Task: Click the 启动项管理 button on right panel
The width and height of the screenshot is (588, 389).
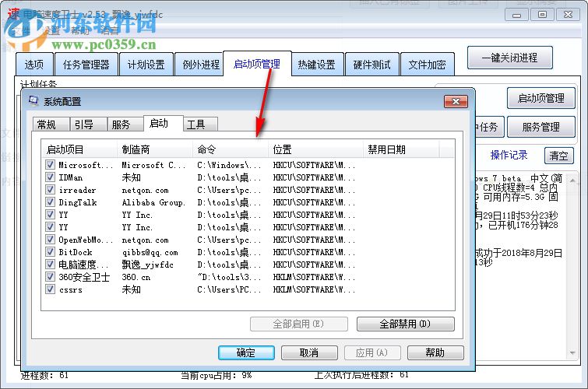Action: (540, 98)
